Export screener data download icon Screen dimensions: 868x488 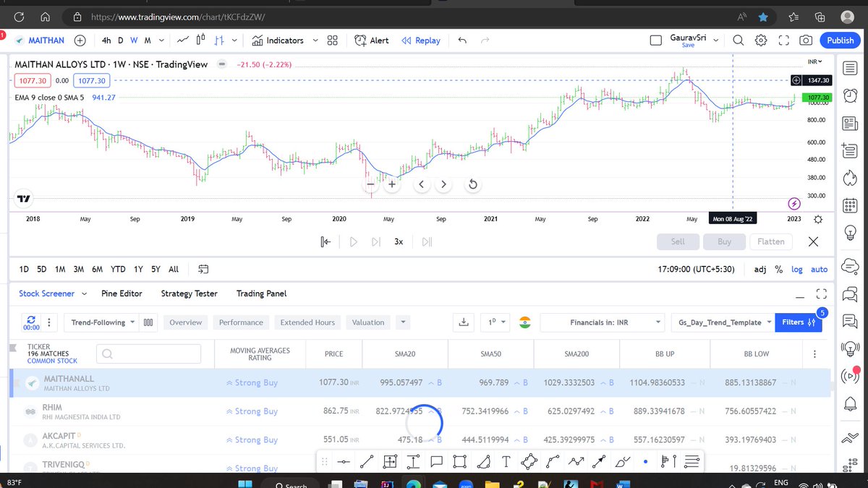point(464,322)
